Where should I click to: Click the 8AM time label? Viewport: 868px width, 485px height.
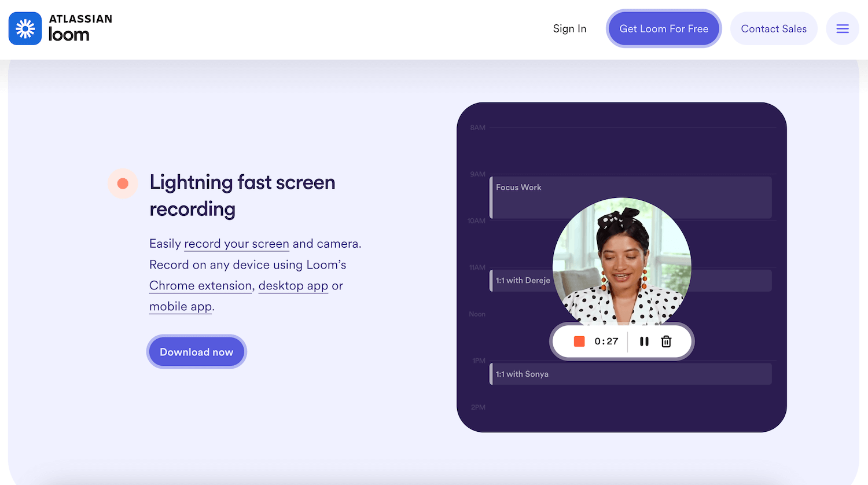pos(478,127)
